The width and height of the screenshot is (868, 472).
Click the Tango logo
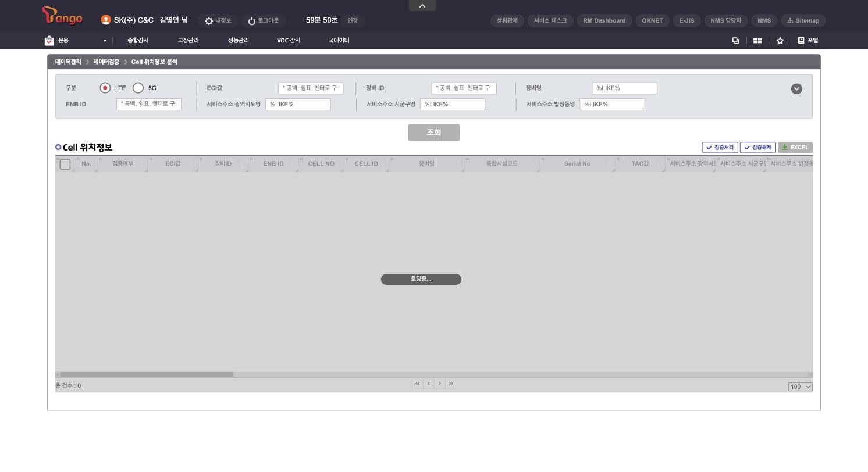[x=62, y=16]
